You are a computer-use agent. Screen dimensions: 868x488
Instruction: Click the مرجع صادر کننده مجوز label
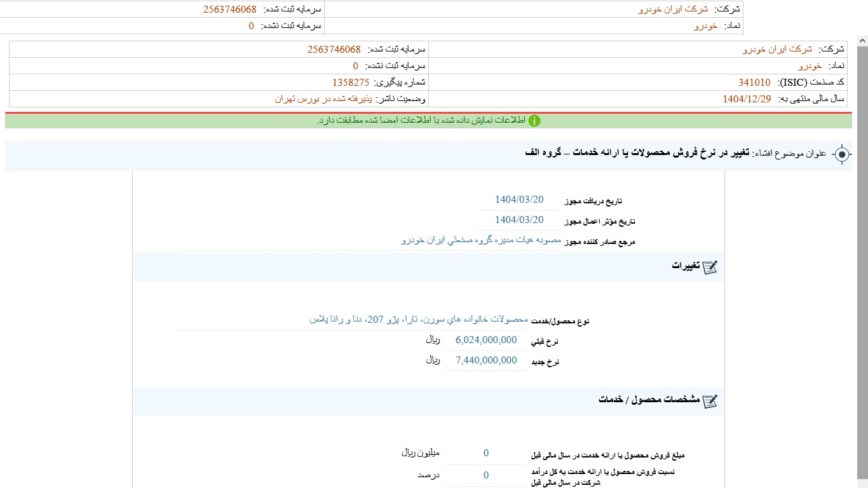pos(600,242)
